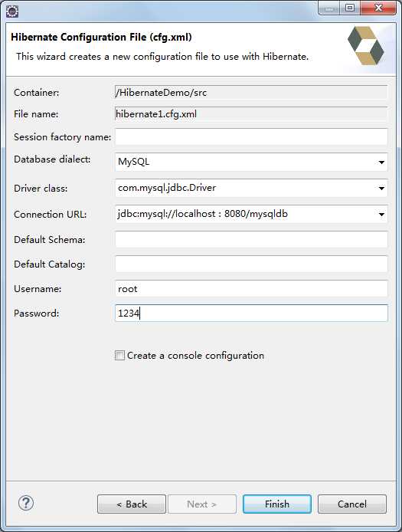Enable Create a console configuration checkbox
Screen dimensions: 402x532
tap(119, 355)
